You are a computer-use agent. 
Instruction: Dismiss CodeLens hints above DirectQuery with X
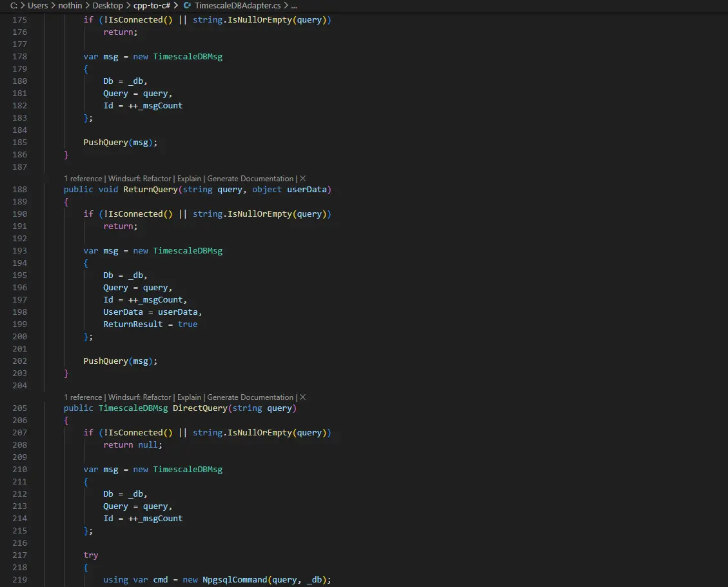click(302, 397)
